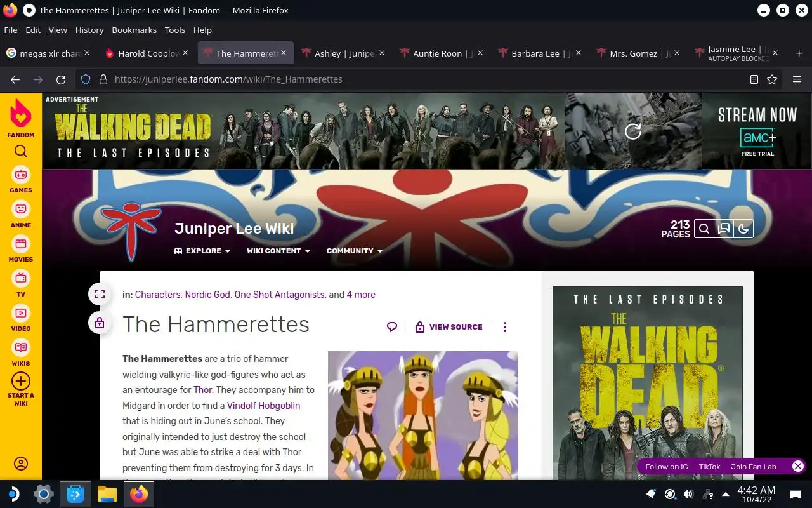Expand the Wiki Content dropdown
The width and height of the screenshot is (812, 508).
pyautogui.click(x=278, y=251)
